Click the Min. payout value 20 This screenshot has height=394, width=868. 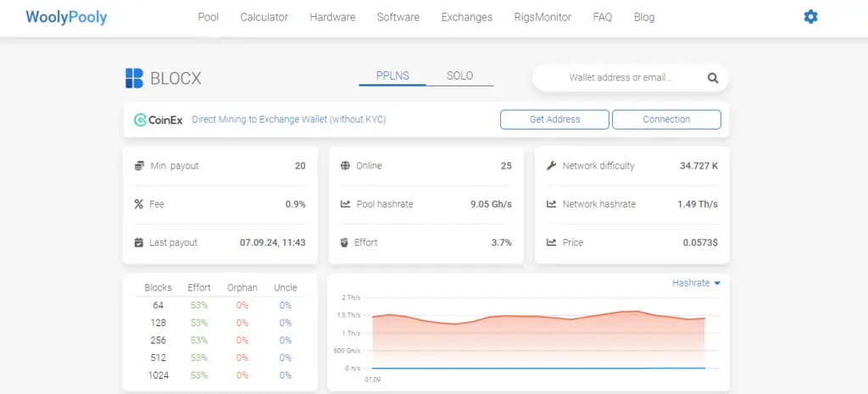coord(300,165)
